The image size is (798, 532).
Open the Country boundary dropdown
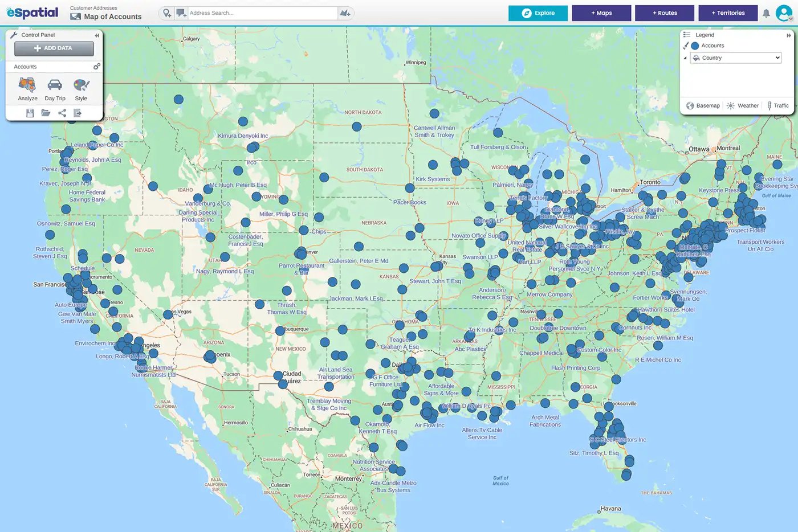point(736,58)
